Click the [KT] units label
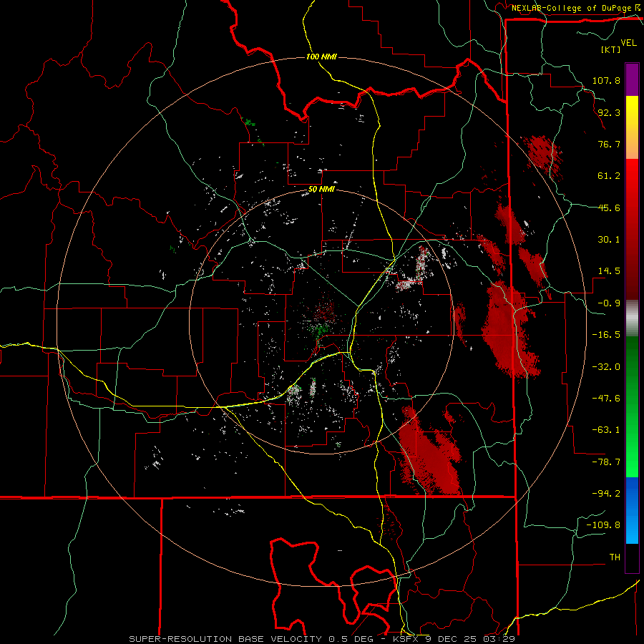This screenshot has height=644, width=644. point(611,49)
